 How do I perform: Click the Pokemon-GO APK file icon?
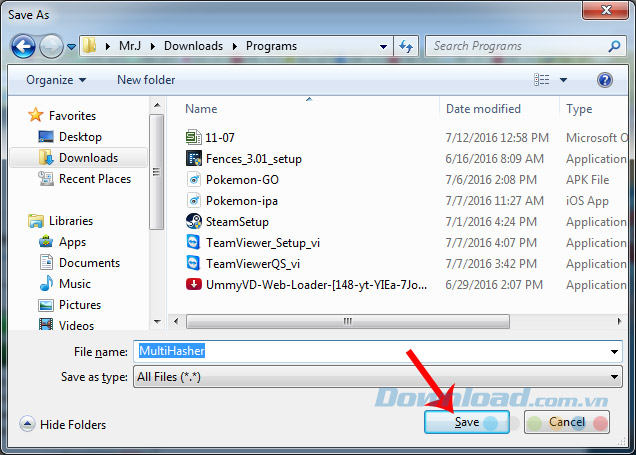click(193, 179)
